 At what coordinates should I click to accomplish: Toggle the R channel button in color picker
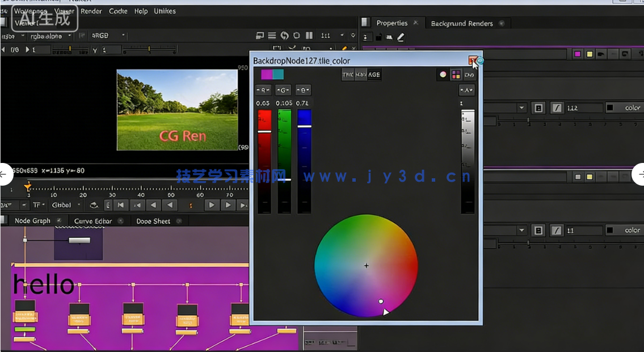(x=263, y=90)
